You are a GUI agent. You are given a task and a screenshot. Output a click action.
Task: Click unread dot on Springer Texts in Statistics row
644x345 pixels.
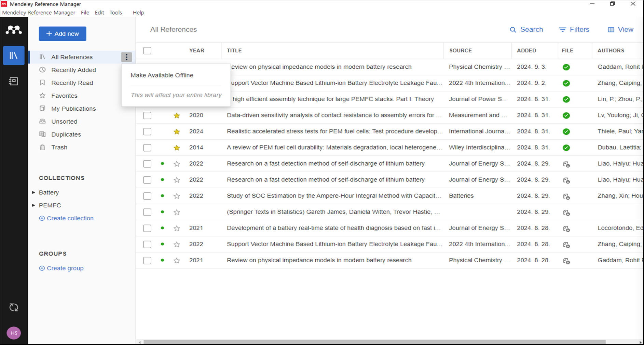tap(162, 212)
